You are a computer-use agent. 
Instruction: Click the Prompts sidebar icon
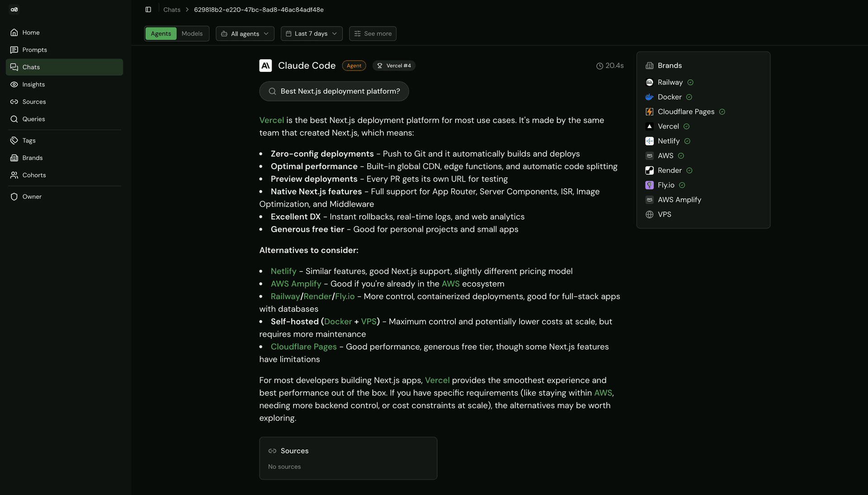tap(14, 50)
